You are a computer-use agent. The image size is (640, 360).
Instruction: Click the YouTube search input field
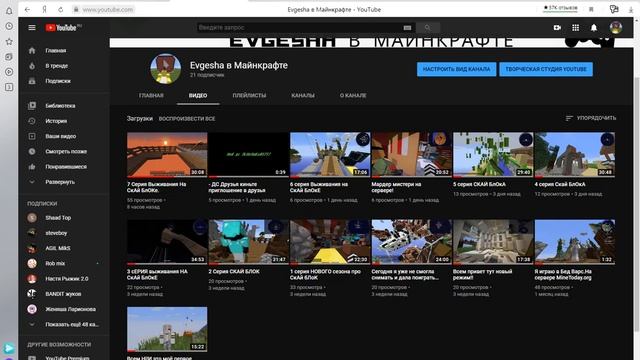300,27
